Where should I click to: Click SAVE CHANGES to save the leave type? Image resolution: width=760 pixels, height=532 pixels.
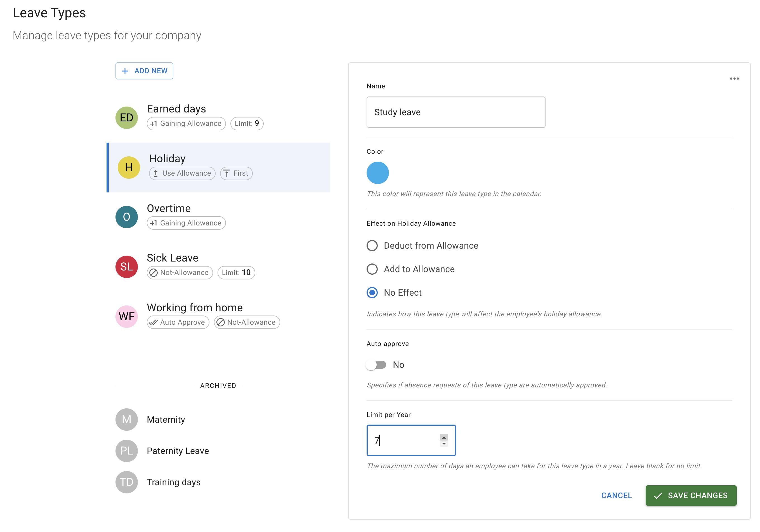690,495
